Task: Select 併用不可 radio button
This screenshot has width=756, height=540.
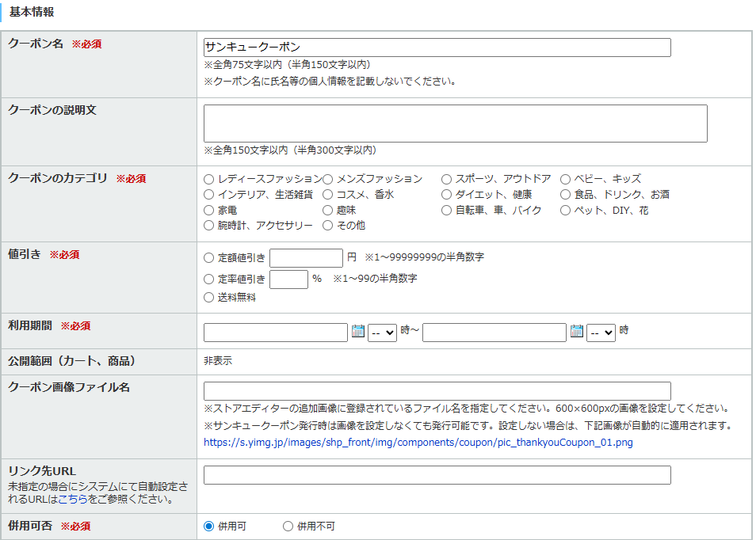Action: tap(288, 527)
